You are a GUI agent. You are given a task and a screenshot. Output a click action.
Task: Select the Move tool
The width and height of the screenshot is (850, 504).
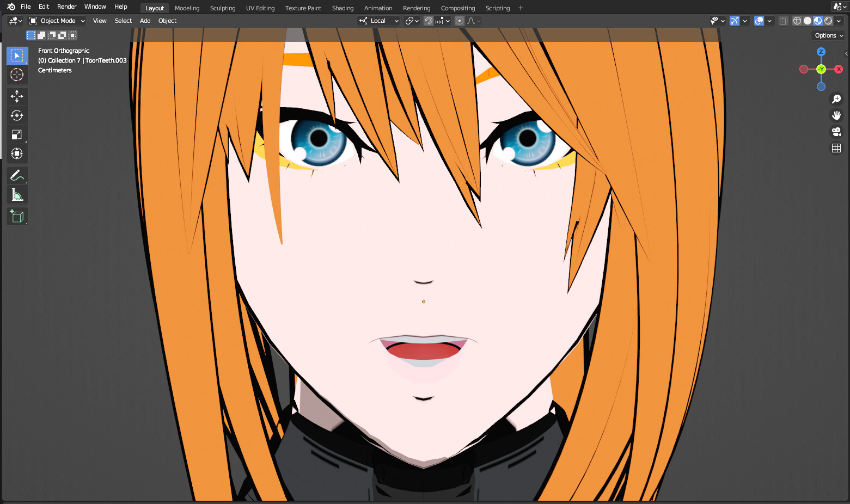click(17, 96)
